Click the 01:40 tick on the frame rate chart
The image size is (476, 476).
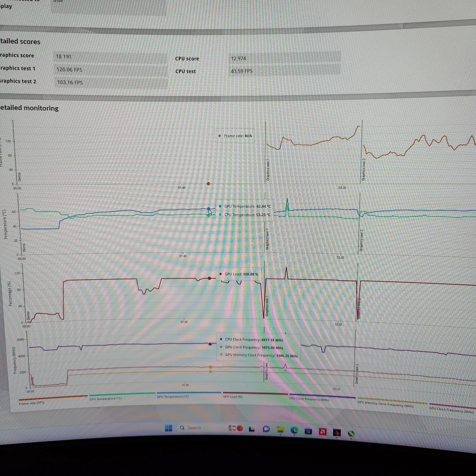point(182,188)
